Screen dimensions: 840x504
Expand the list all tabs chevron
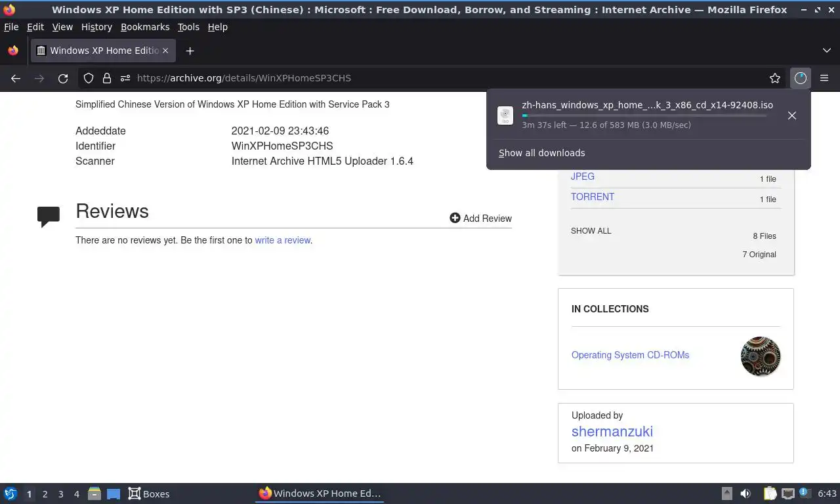826,51
